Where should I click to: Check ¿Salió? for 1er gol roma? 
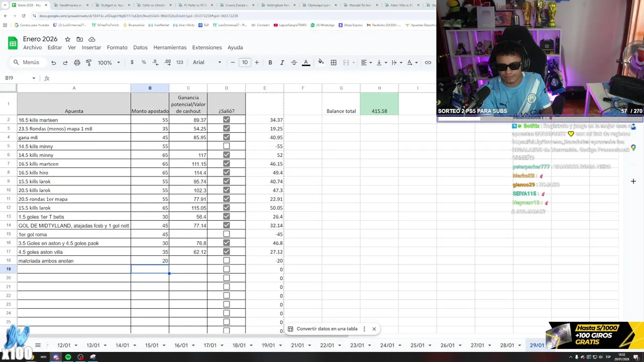click(226, 234)
